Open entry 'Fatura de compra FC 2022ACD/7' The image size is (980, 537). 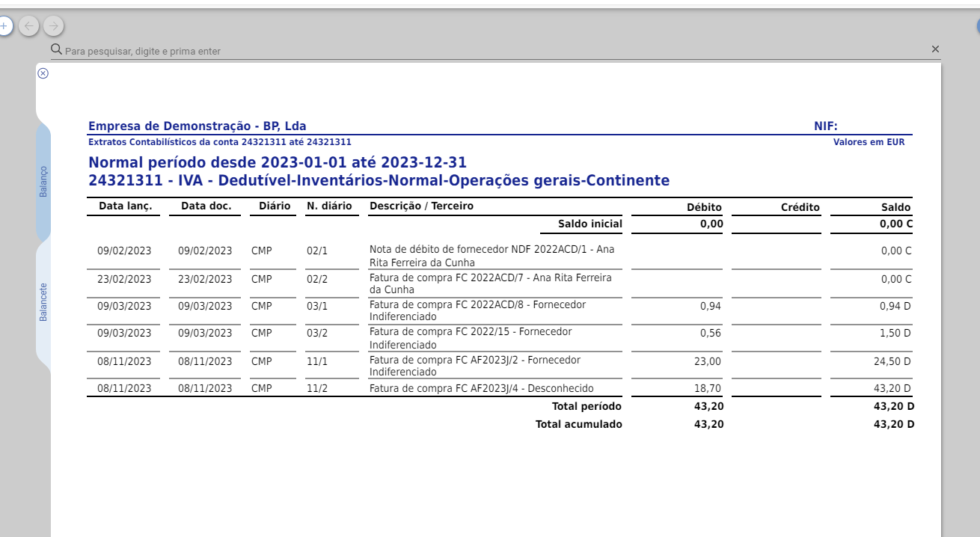(491, 283)
